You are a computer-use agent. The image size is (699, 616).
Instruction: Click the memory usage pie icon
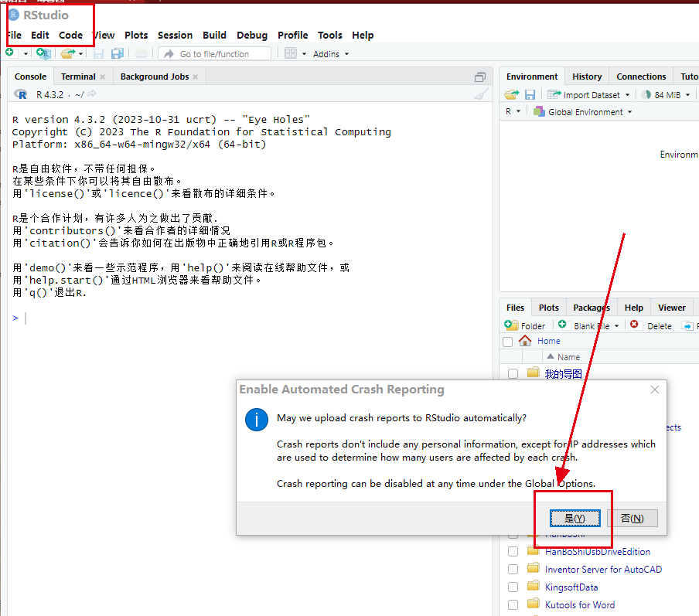point(646,94)
